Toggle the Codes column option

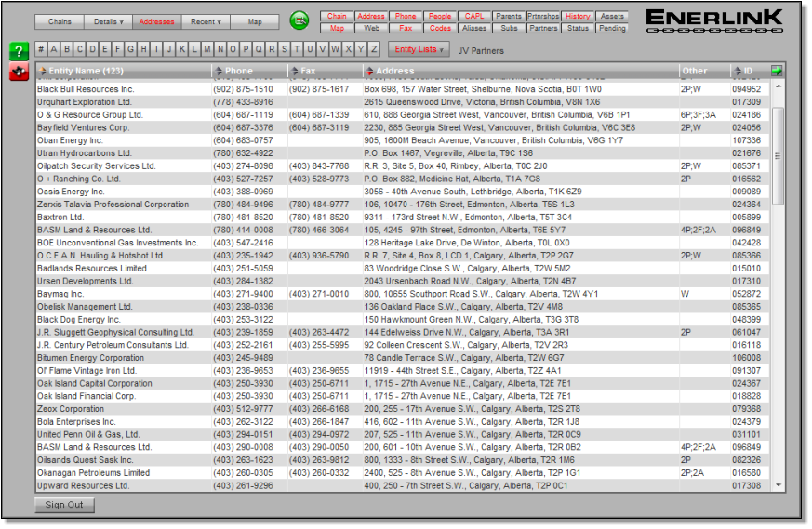tap(440, 28)
